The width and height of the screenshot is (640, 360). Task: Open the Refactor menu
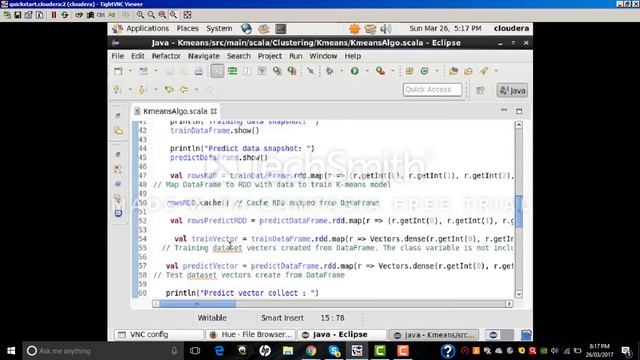coord(166,56)
